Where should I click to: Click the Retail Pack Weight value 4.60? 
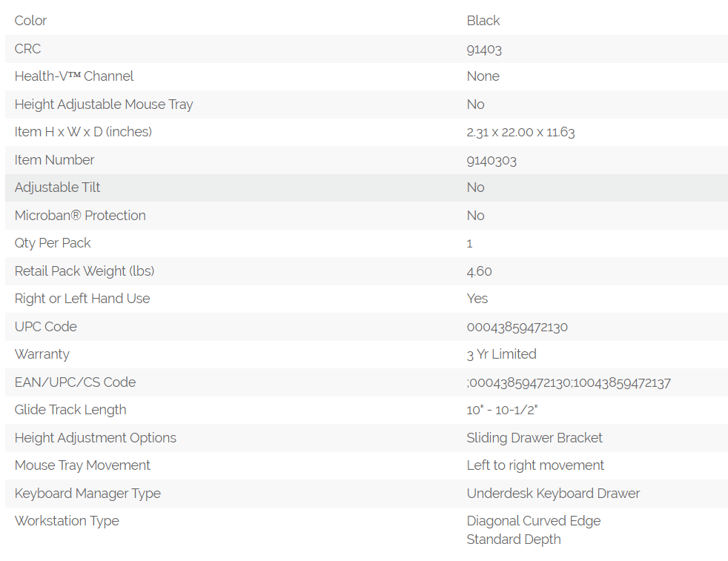coord(479,271)
